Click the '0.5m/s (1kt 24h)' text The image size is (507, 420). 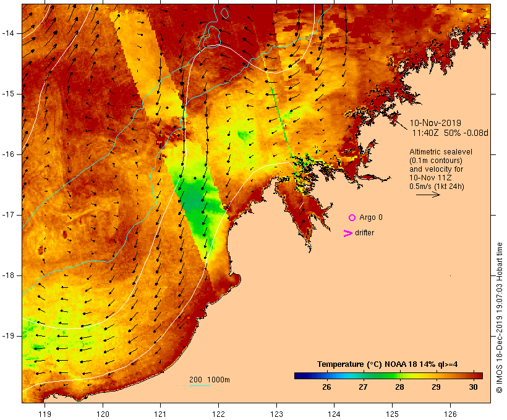click(437, 187)
